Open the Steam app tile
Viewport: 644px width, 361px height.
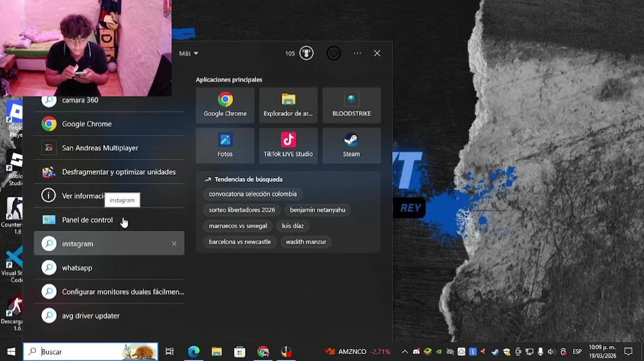click(351, 145)
